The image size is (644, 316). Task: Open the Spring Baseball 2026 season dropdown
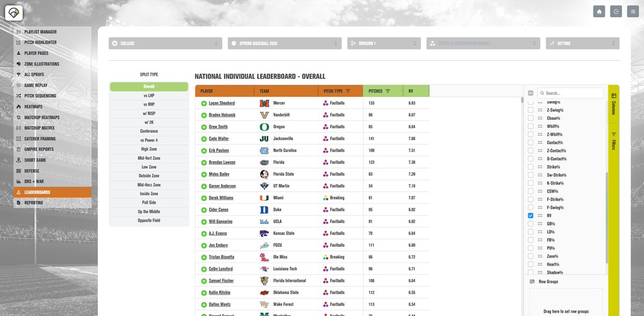[284, 43]
